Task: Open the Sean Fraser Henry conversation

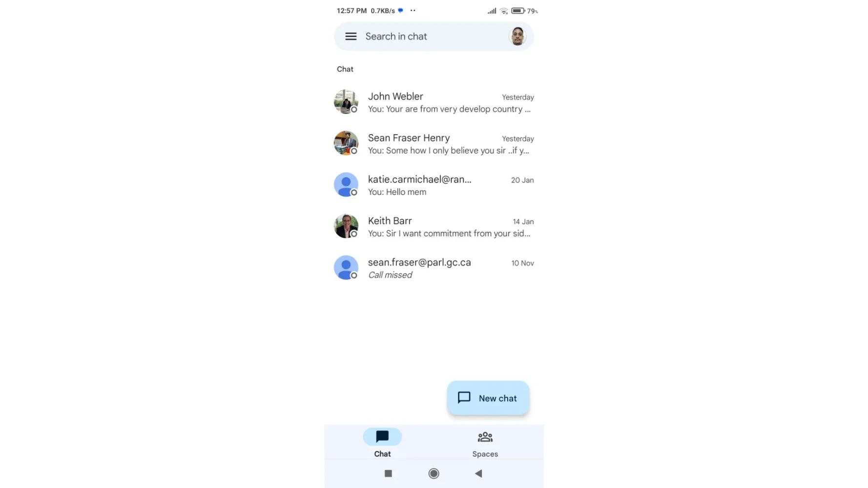Action: (x=434, y=144)
